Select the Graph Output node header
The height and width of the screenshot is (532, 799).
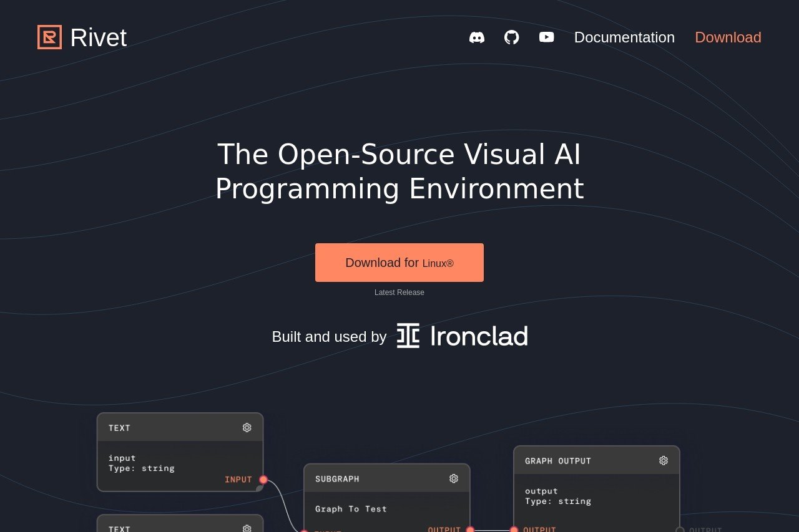coord(597,460)
